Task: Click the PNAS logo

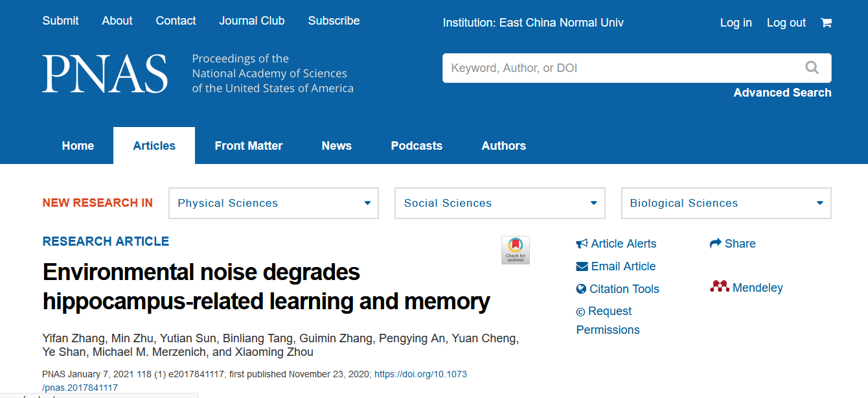Action: [105, 74]
